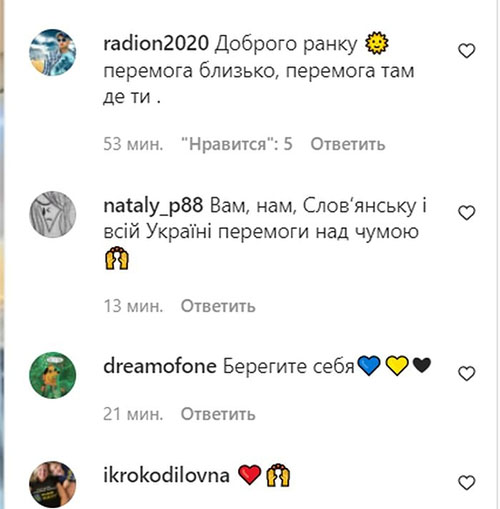Reply to radion2020 via Ответить

pos(348,144)
